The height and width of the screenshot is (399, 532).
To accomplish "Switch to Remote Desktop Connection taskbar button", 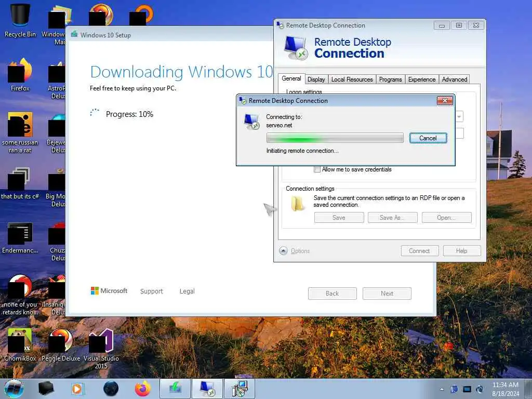I will pos(207,389).
